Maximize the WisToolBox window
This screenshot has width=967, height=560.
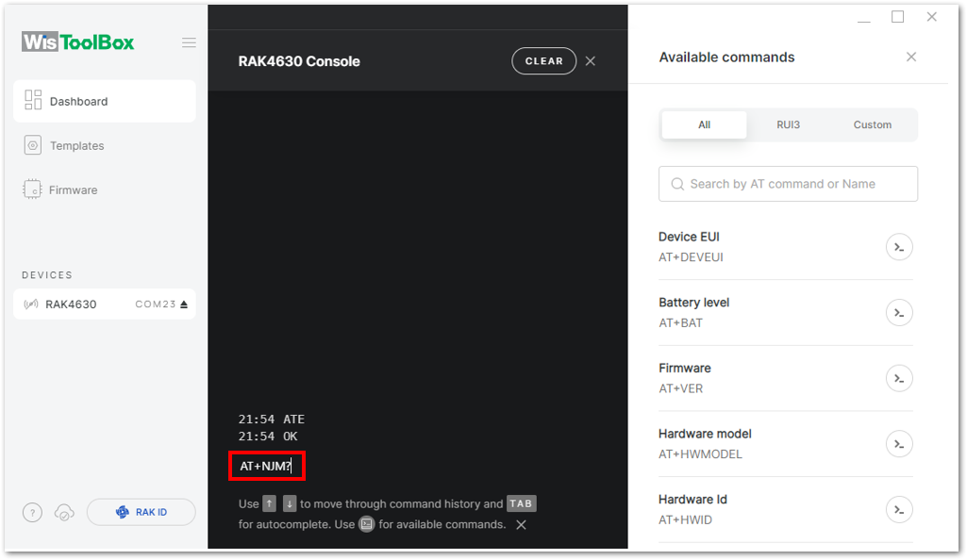(x=897, y=17)
